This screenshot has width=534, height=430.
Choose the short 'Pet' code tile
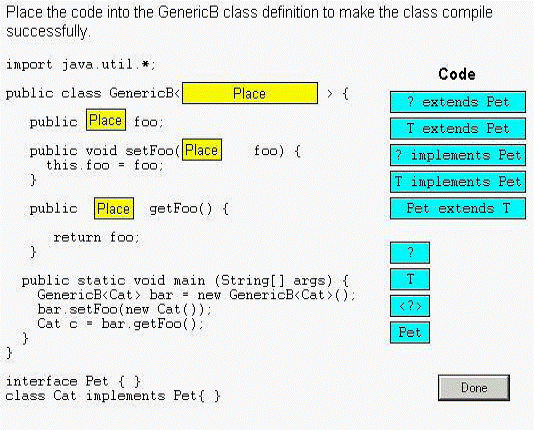point(410,332)
